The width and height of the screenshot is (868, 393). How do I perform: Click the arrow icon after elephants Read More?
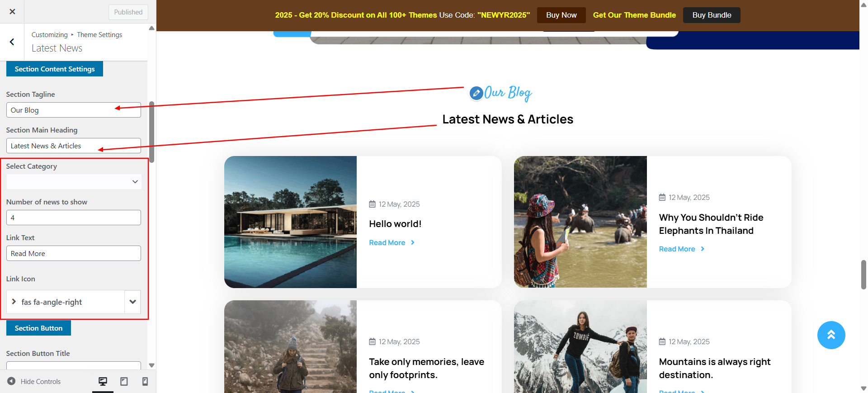pos(703,249)
